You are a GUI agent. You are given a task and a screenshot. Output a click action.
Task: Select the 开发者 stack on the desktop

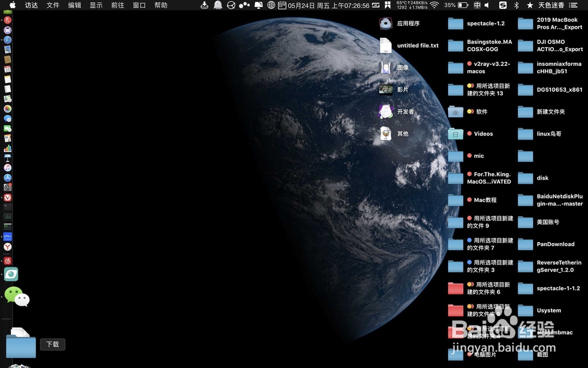point(397,111)
